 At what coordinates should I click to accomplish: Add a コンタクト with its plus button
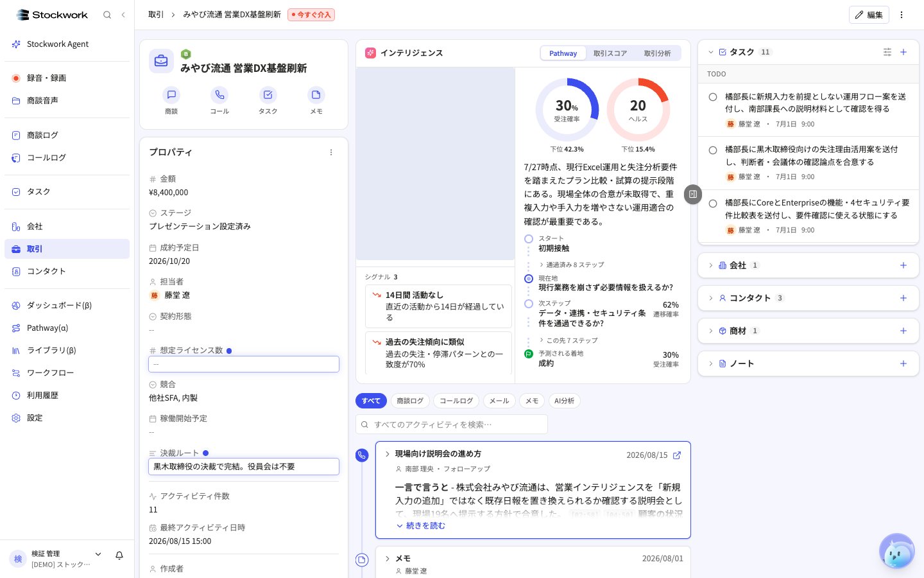pos(903,298)
